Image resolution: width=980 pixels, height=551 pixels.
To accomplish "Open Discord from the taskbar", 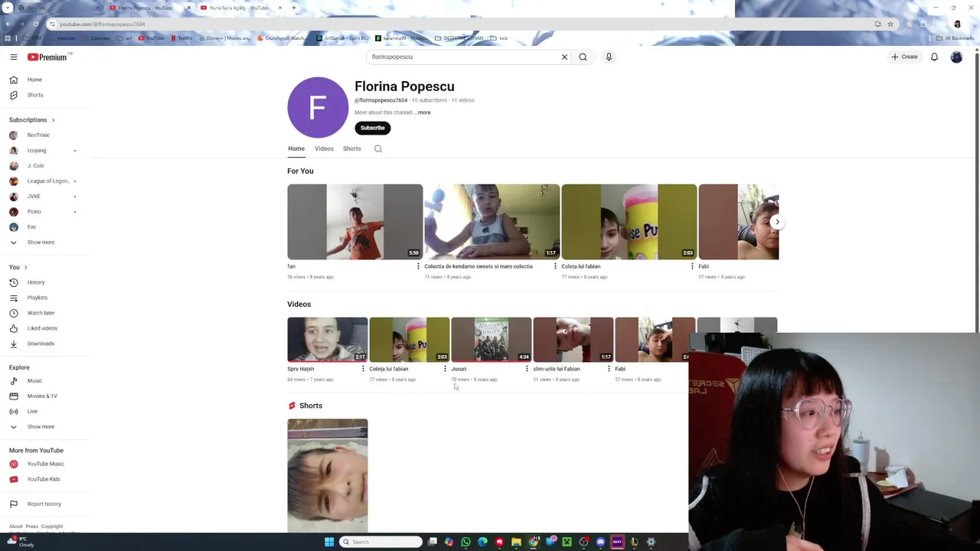I will click(600, 542).
